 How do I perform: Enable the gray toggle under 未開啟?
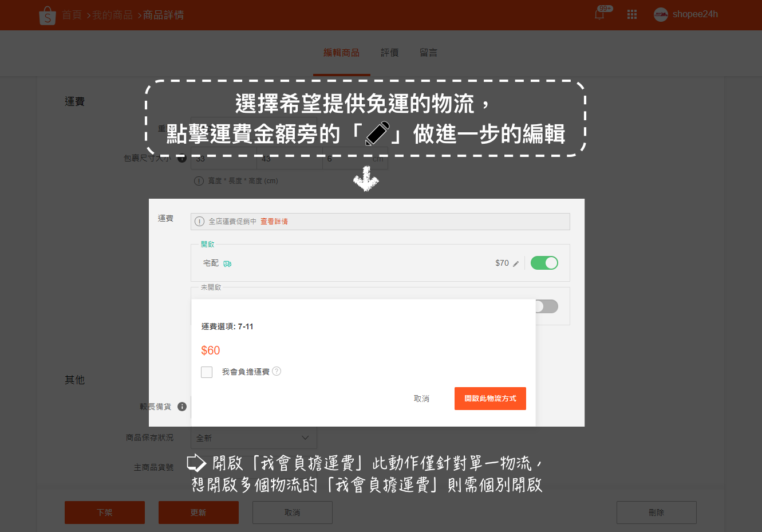click(x=547, y=306)
